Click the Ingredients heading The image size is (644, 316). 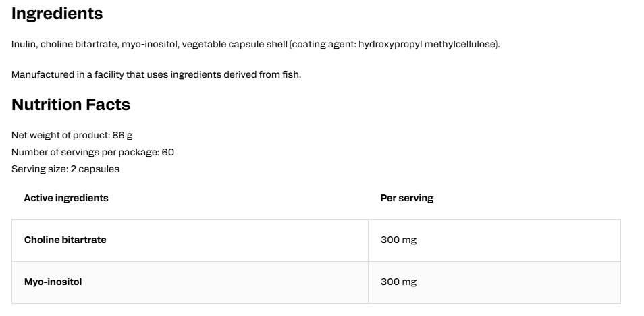point(57,14)
